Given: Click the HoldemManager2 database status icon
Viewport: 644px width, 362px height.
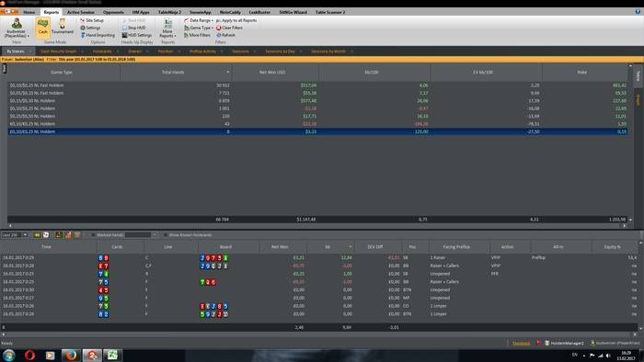Looking at the screenshot, I should (547, 343).
